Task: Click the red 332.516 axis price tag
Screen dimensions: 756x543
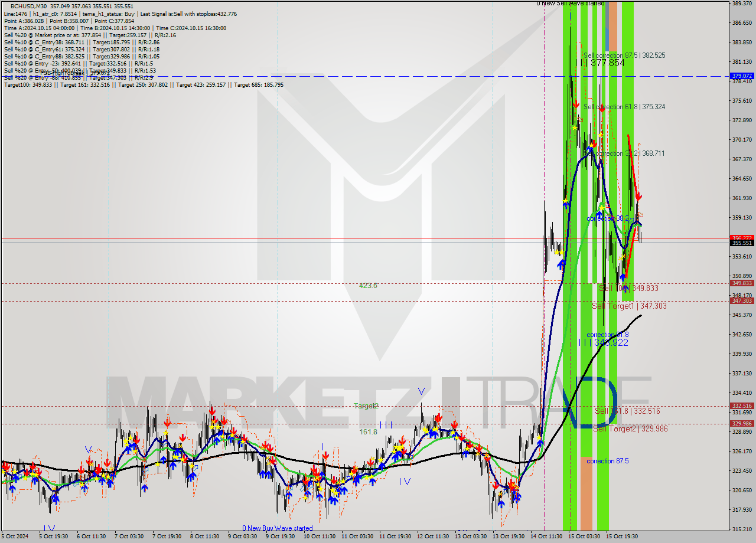Action: tap(742, 406)
